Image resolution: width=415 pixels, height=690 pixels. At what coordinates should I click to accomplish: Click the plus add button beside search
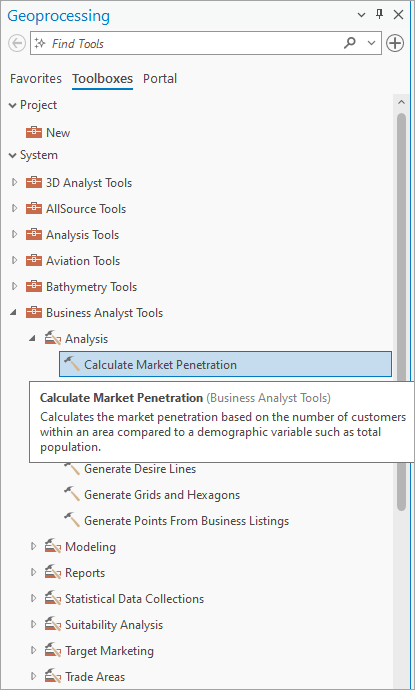point(395,43)
